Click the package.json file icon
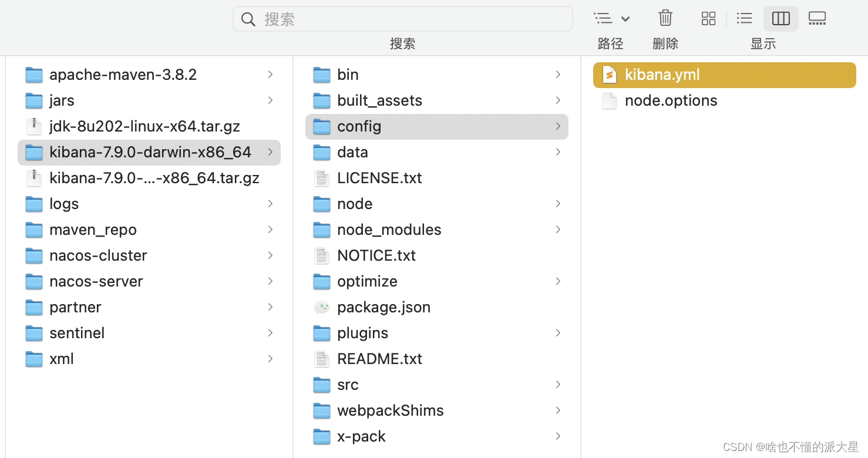This screenshot has height=458, width=868. tap(322, 307)
